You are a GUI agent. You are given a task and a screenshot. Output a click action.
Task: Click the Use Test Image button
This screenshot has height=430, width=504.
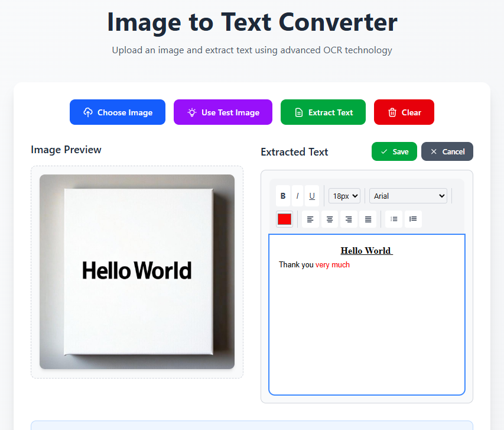click(x=223, y=112)
